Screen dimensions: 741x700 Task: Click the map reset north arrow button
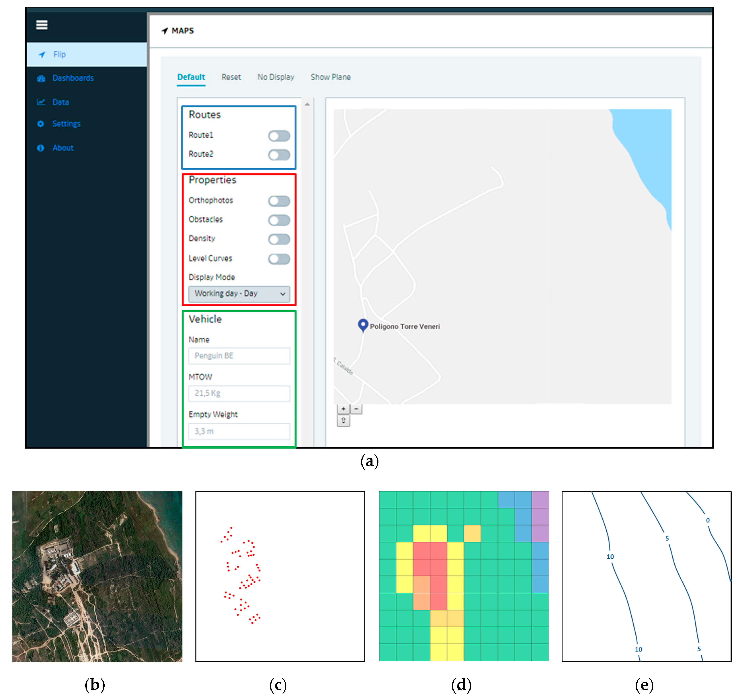tap(343, 421)
